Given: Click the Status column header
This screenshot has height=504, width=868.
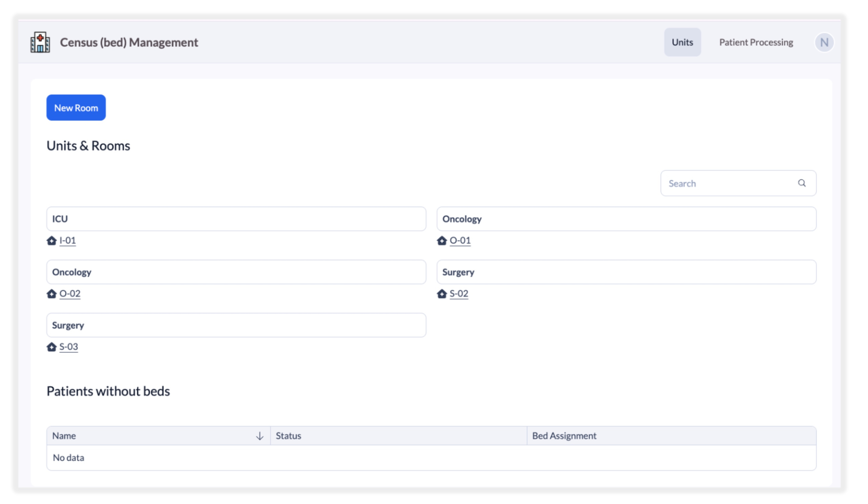Looking at the screenshot, I should 289,435.
